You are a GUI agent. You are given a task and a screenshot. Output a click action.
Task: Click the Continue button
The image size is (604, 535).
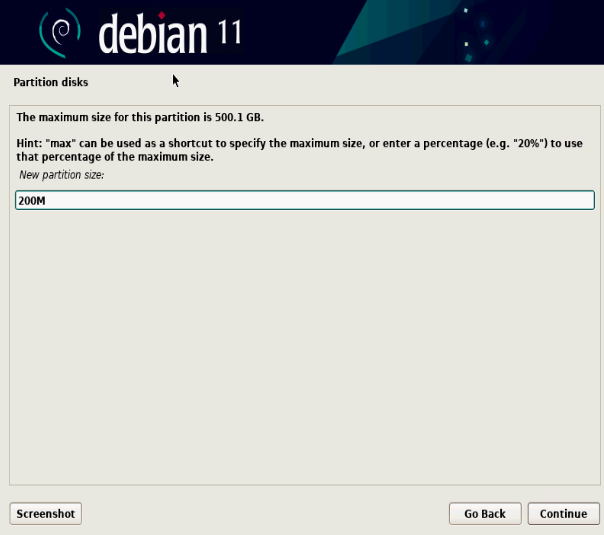pos(563,513)
